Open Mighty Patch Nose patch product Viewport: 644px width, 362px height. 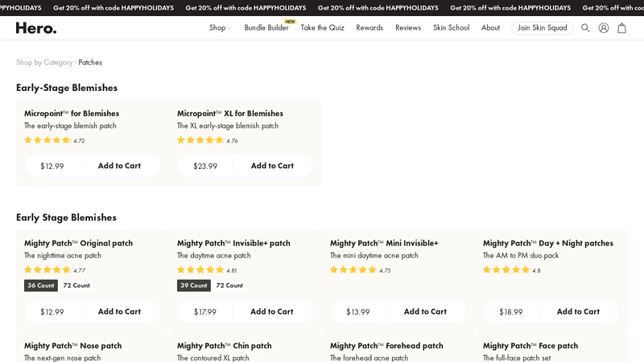pos(72,346)
